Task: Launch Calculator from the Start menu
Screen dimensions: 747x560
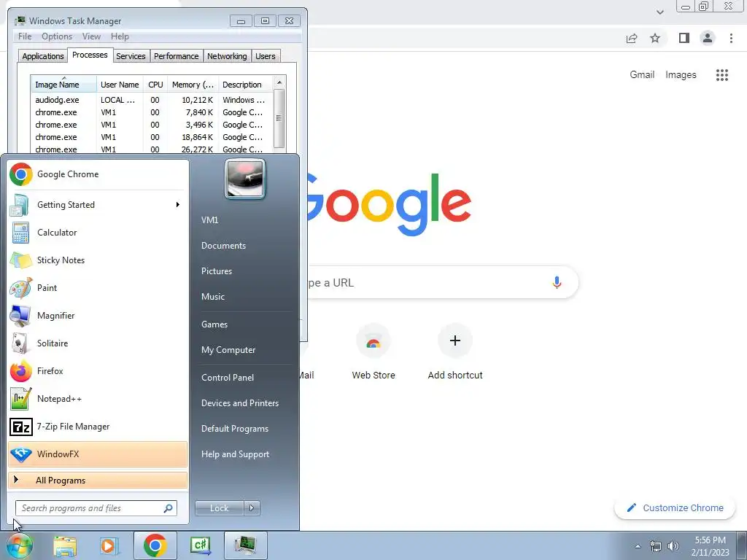Action: pyautogui.click(x=98, y=233)
